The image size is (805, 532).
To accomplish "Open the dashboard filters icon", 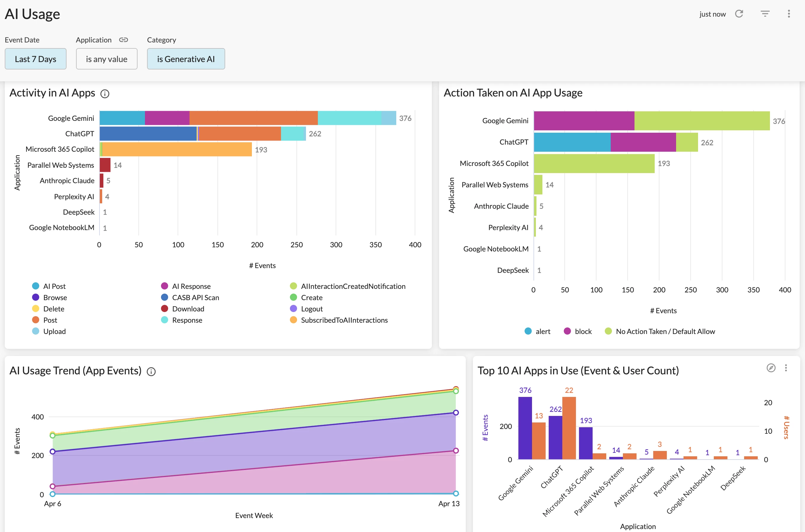I will (765, 14).
